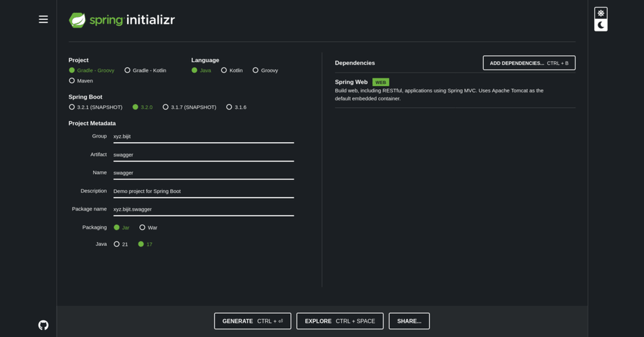
Task: Select Spring Boot 3.1.7 (SNAPSHOT)
Action: pos(189,107)
